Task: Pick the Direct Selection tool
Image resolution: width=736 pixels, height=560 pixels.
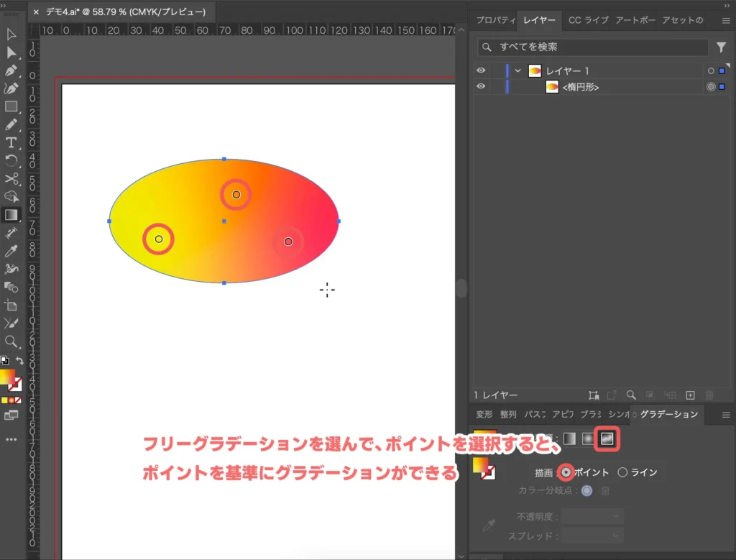Action: (11, 52)
